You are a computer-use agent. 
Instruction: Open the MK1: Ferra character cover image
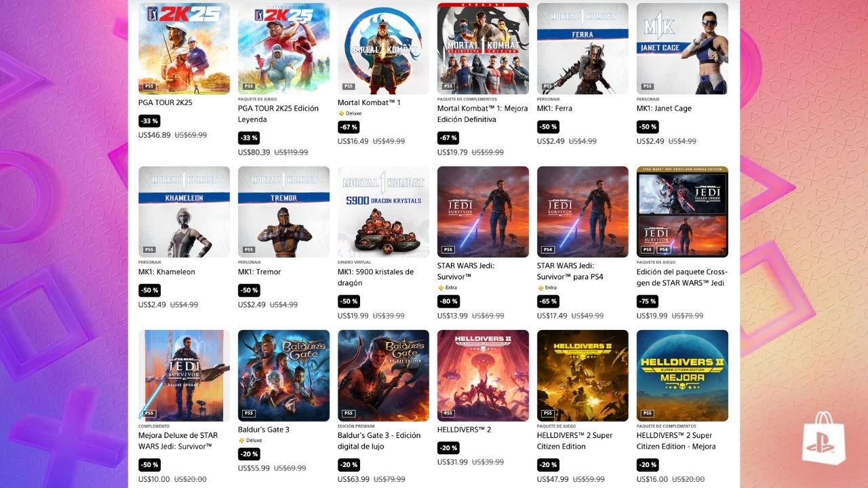[583, 48]
